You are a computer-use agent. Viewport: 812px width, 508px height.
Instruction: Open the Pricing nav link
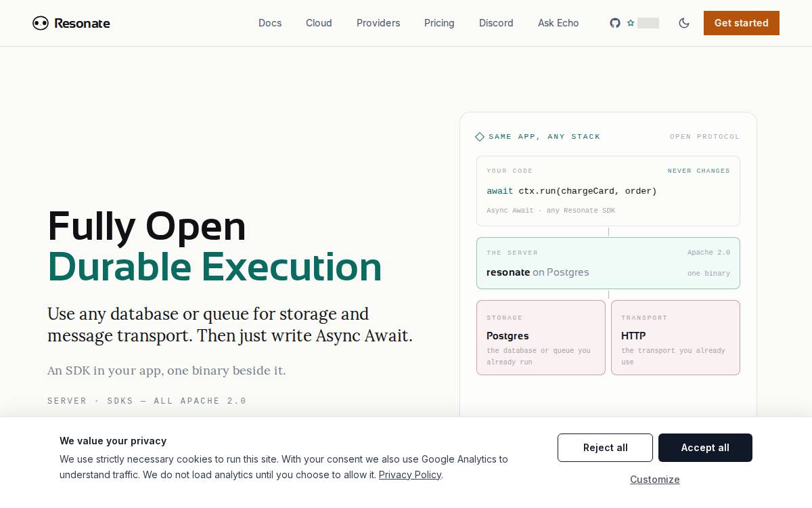(x=439, y=23)
